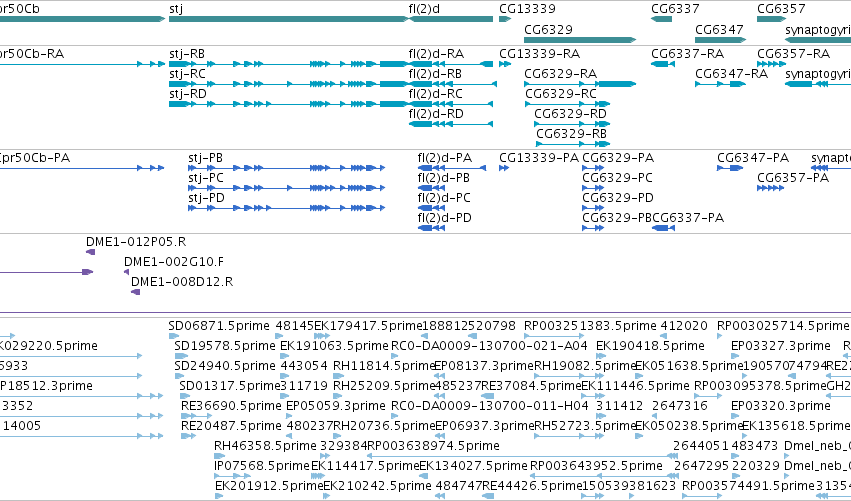Screen dimensions: 851x501
Task: Select the CG6337 gene name
Action: coord(675,9)
